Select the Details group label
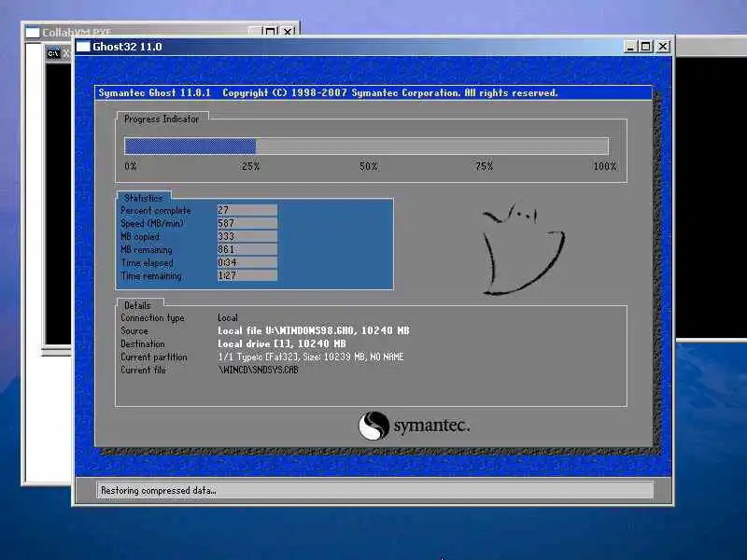The width and height of the screenshot is (747, 560). click(x=137, y=305)
